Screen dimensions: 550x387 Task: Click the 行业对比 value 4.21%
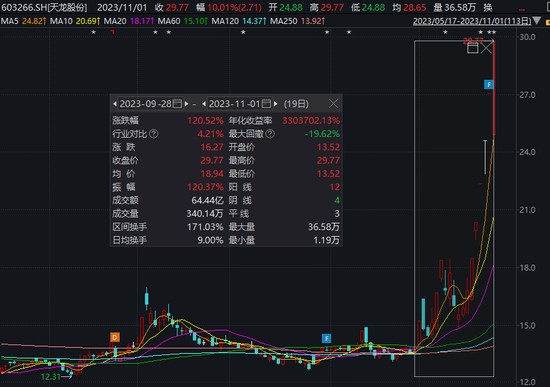(210, 134)
